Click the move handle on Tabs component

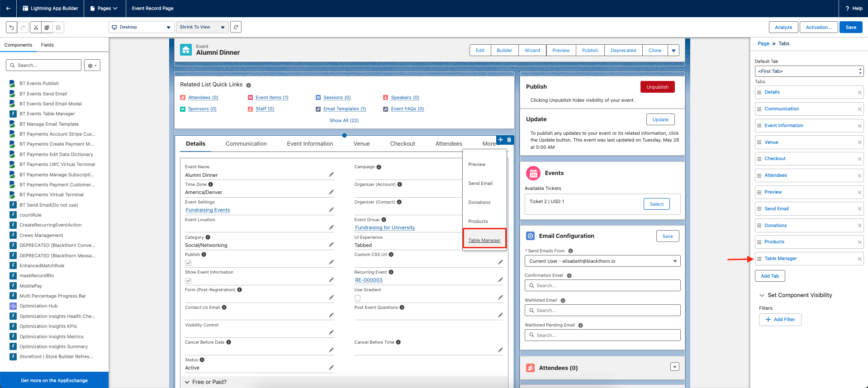tap(501, 140)
